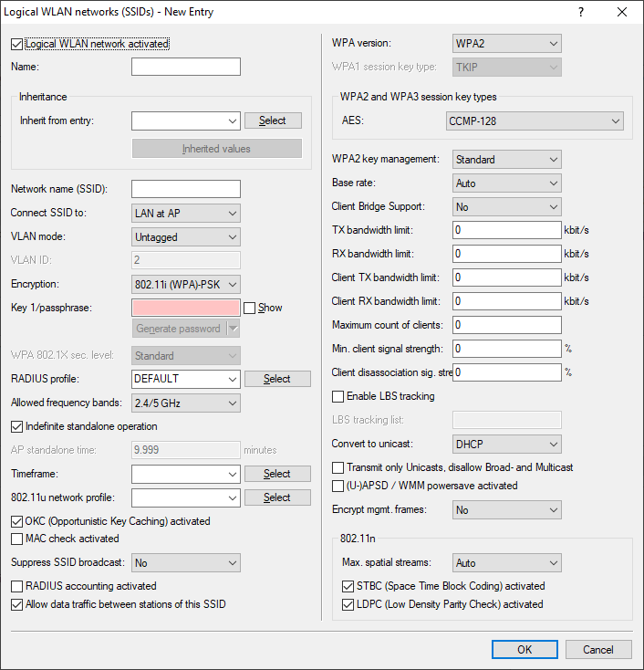Check RADIUS accounting activated

(x=17, y=586)
